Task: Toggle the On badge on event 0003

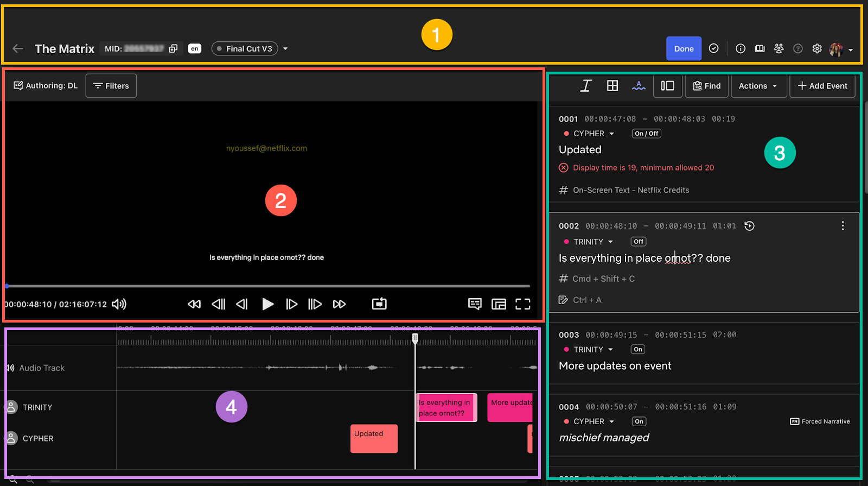Action: point(638,350)
